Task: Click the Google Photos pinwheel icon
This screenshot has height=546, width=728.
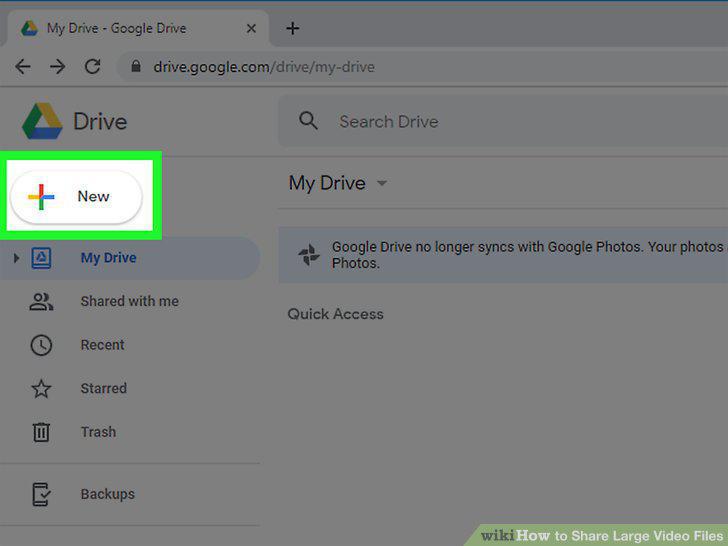Action: (309, 255)
